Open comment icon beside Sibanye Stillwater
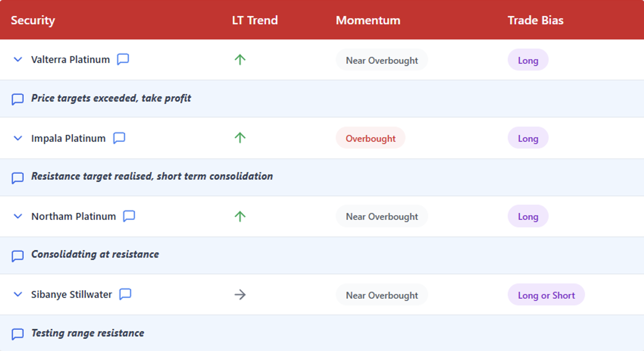Image resolution: width=644 pixels, height=351 pixels. 125,294
